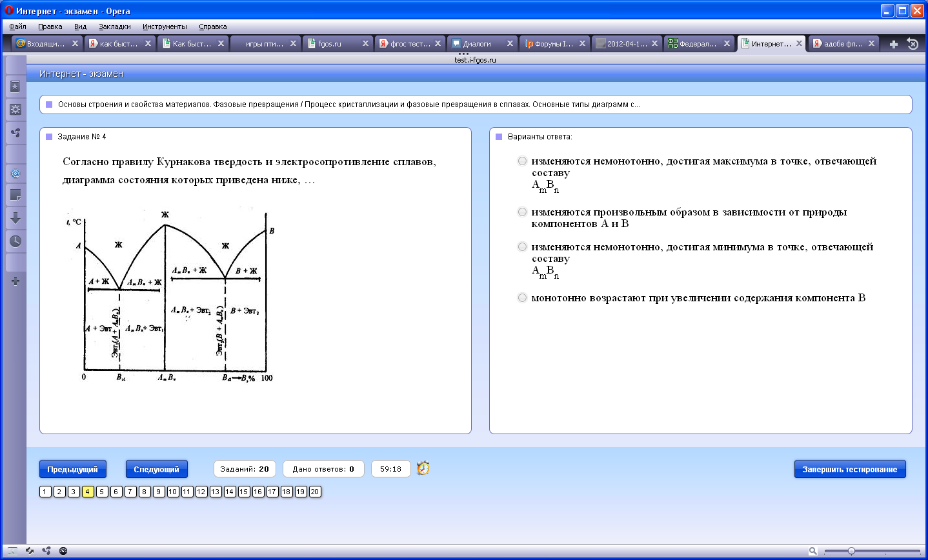Click the 'Заданий: 20' counter

pyautogui.click(x=245, y=469)
